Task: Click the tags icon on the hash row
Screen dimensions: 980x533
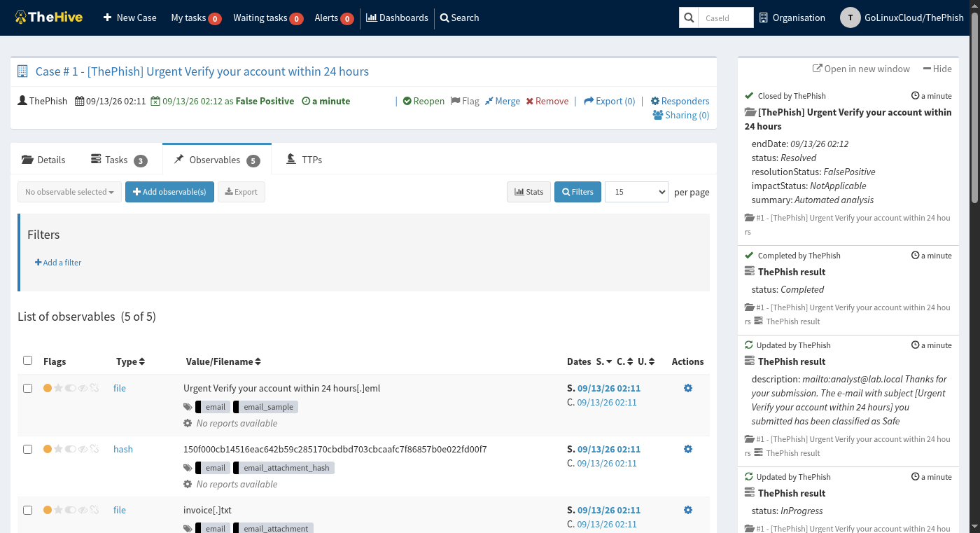Action: 188,468
